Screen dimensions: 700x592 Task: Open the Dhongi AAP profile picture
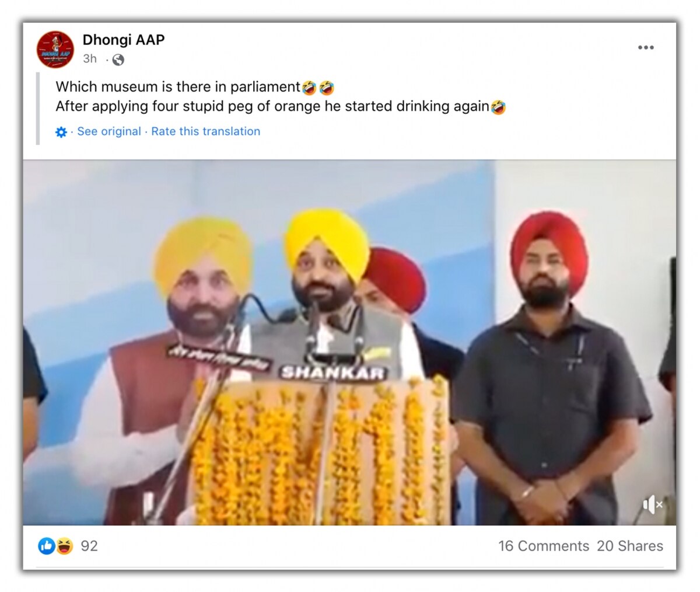[55, 50]
